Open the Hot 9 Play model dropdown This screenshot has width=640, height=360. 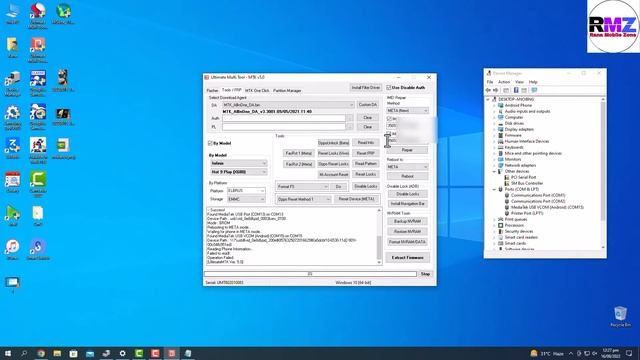click(x=238, y=172)
